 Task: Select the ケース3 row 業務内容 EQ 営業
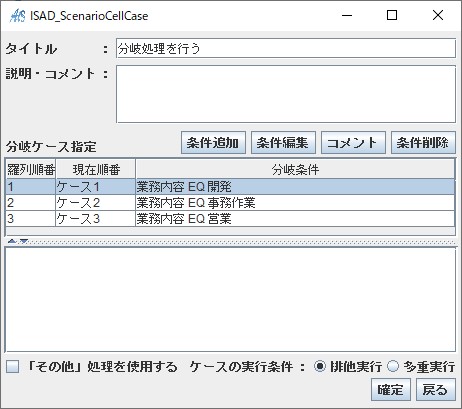(230, 219)
